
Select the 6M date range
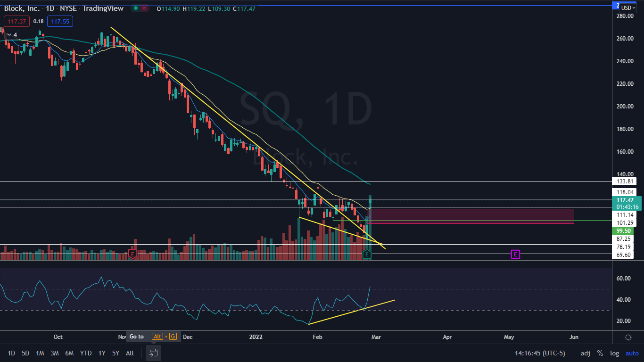[x=69, y=353]
